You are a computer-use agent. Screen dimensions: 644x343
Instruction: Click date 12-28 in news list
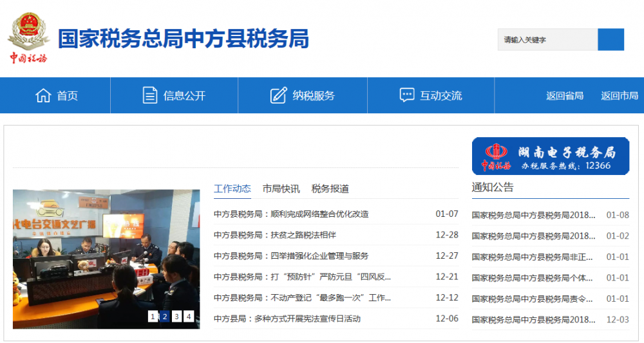tap(447, 235)
